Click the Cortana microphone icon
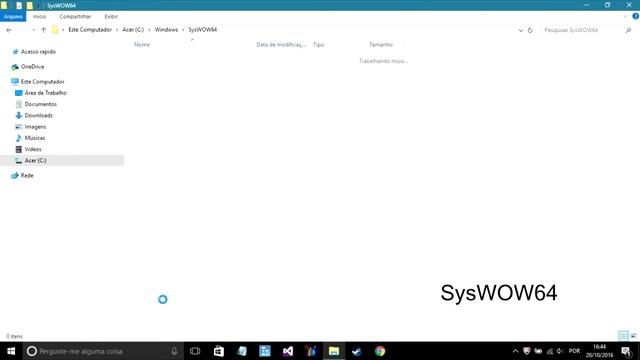Image resolution: width=640 pixels, height=360 pixels. coord(174,351)
